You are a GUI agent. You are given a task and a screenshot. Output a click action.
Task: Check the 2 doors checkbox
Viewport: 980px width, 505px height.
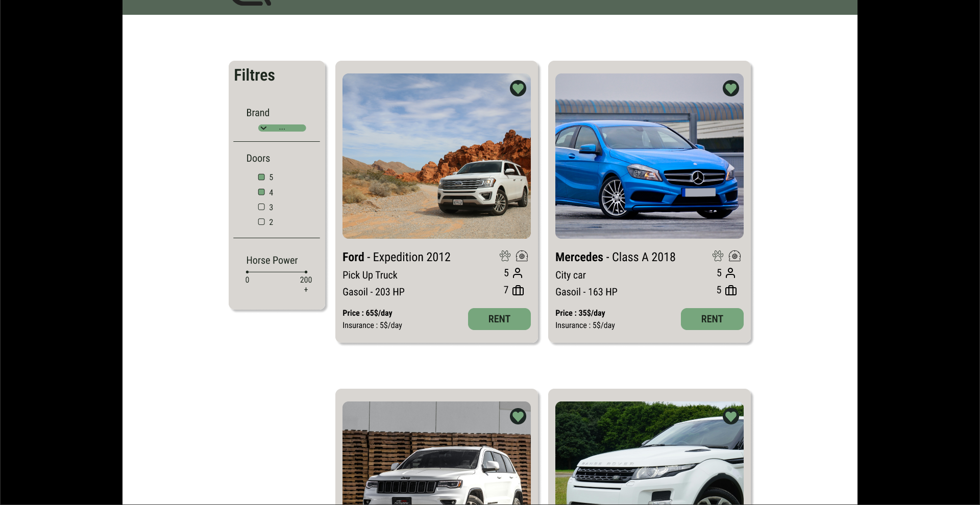coord(261,222)
